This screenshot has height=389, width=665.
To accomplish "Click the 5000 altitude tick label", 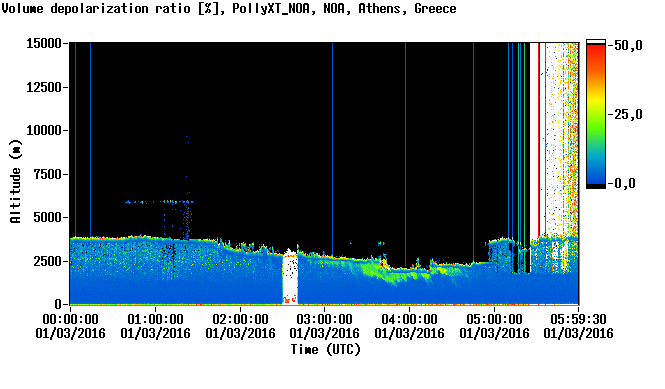I will click(48, 217).
